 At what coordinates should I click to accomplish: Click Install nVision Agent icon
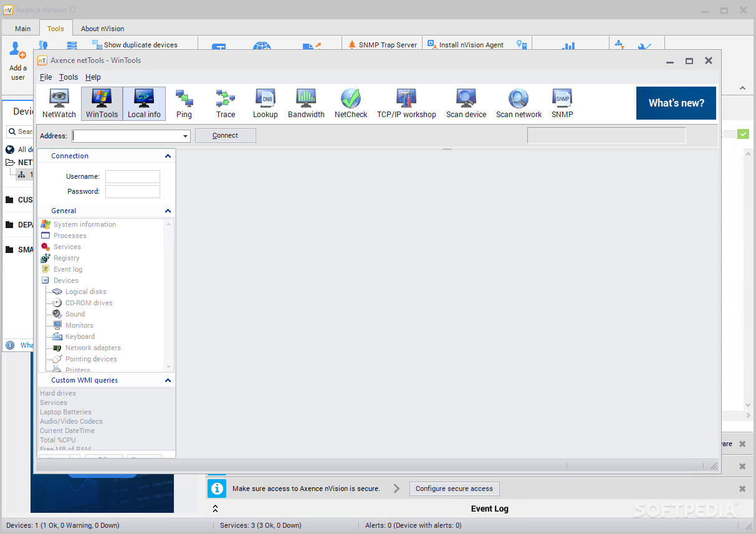pos(431,44)
